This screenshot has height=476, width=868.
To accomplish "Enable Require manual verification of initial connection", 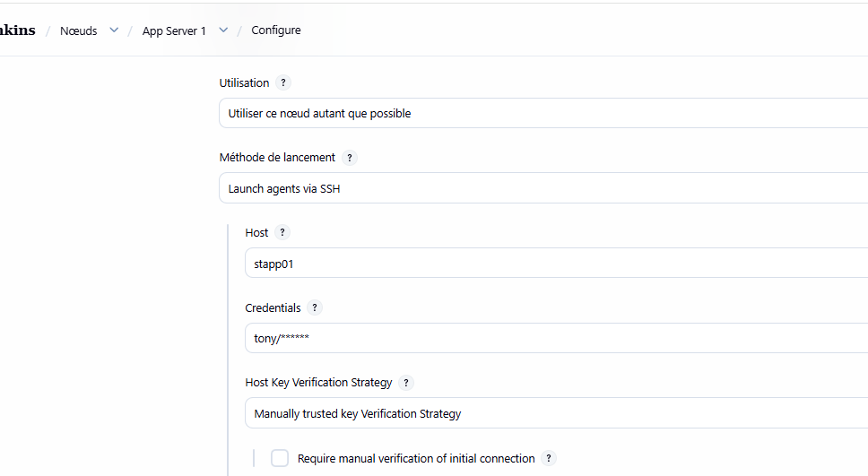I will click(x=280, y=458).
